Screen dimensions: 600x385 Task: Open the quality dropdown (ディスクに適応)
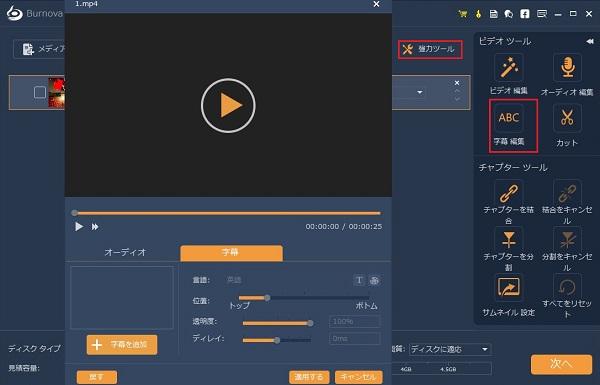point(450,349)
